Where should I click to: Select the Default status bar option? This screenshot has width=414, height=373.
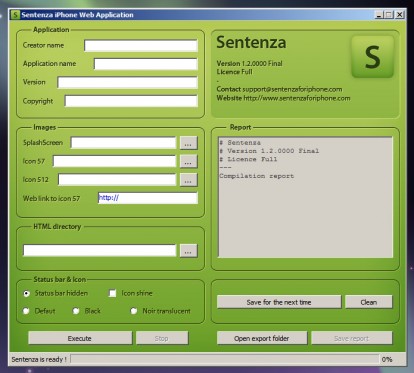[26, 311]
